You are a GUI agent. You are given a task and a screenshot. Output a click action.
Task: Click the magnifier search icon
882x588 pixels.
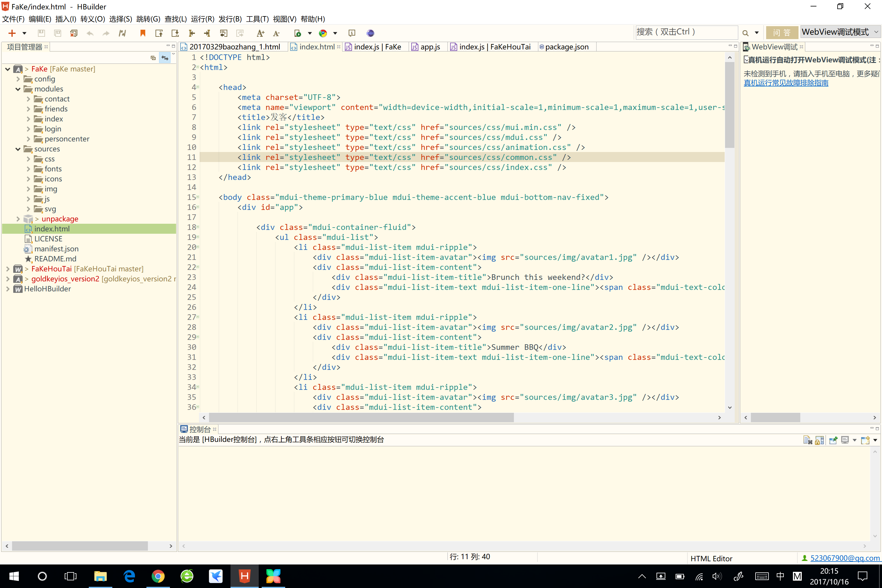click(745, 34)
